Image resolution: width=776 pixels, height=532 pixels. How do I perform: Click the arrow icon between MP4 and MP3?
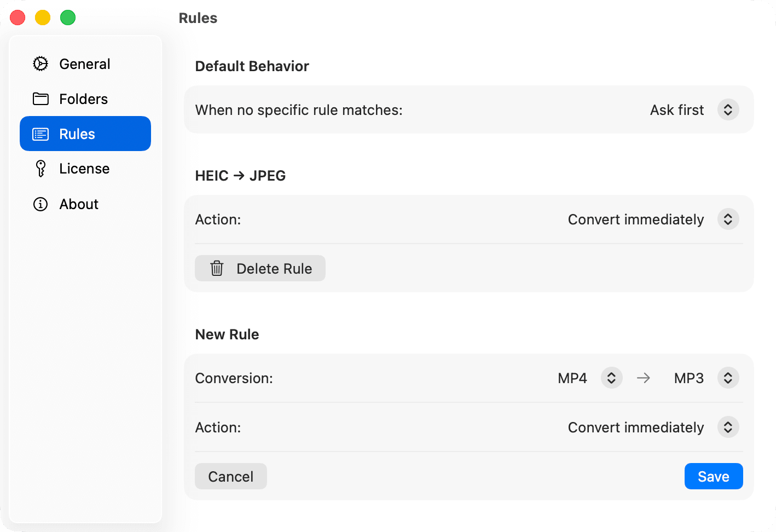click(644, 378)
